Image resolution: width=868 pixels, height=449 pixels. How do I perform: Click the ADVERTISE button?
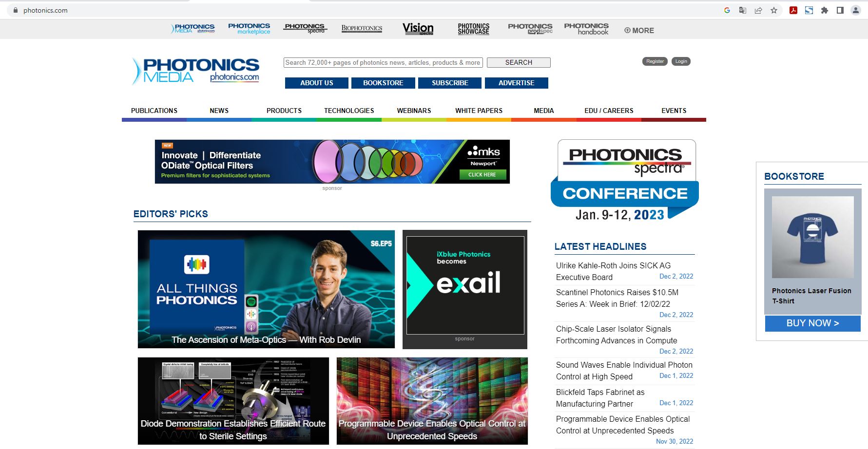tap(517, 83)
